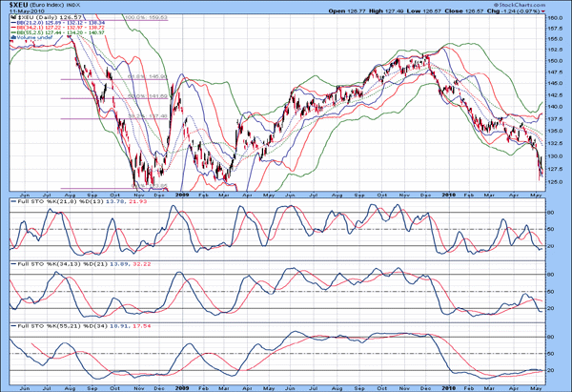Viewport: 572px width, 392px height.
Task: Click the 11-May-2010 date label
Action: [26, 12]
